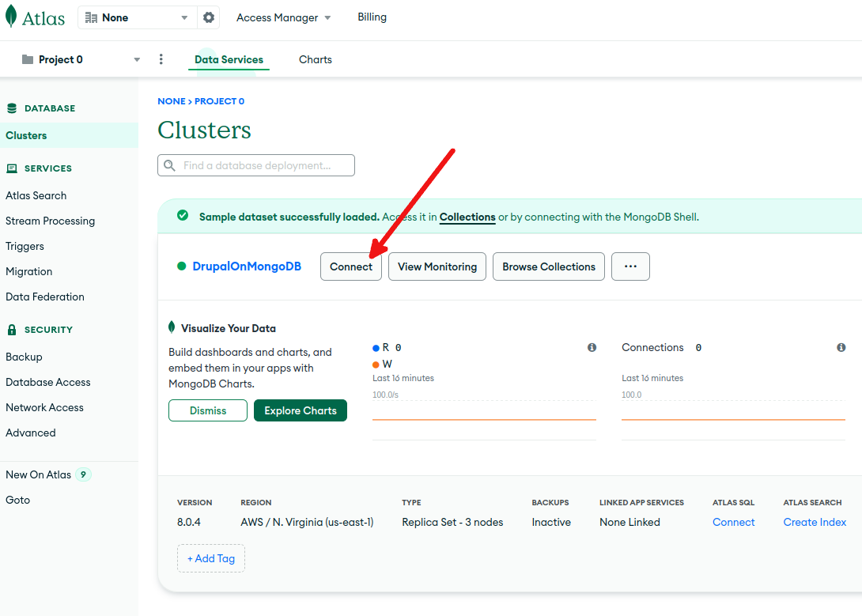Click the Explore Charts button
The height and width of the screenshot is (616, 862).
[301, 410]
